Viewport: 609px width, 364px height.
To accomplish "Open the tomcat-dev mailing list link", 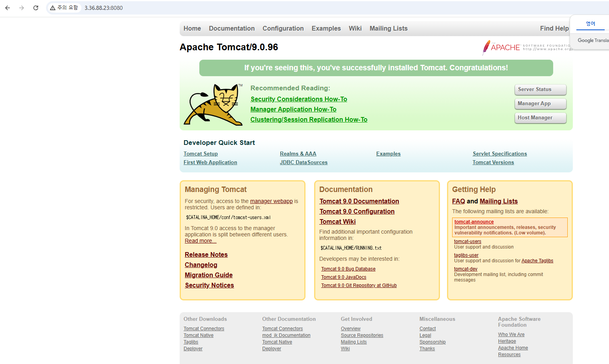I will coord(465,269).
